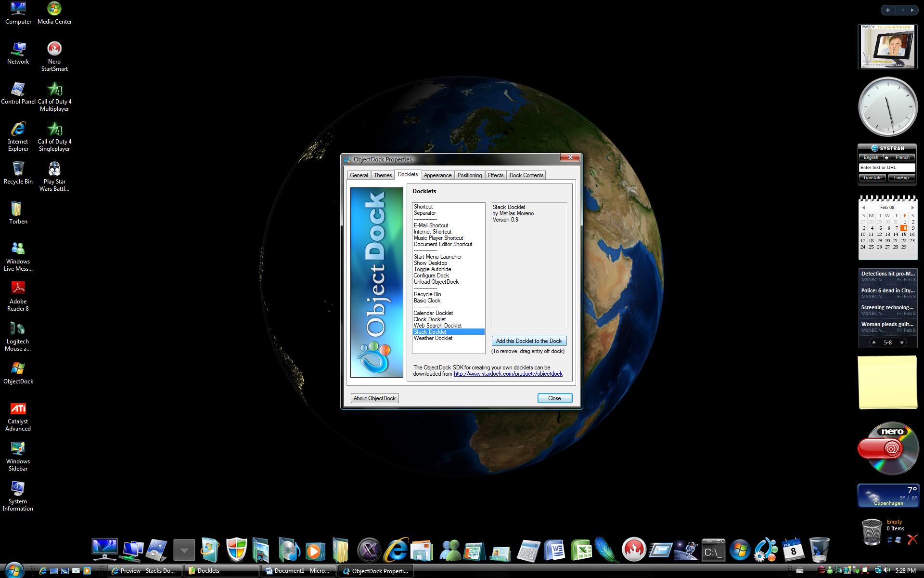Open Windows Messenger people icon in dock

(449, 550)
